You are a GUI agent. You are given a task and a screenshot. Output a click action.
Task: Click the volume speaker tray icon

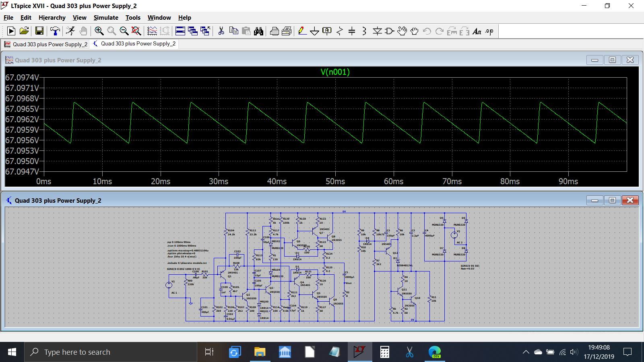tap(574, 352)
